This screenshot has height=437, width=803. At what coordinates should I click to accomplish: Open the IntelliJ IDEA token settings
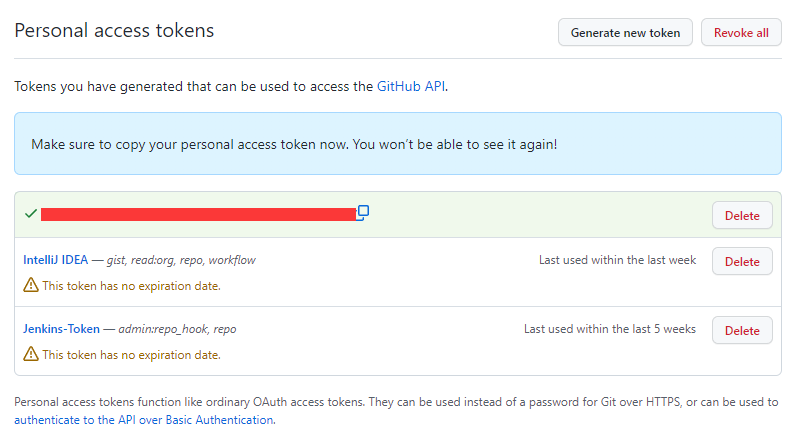click(x=56, y=260)
